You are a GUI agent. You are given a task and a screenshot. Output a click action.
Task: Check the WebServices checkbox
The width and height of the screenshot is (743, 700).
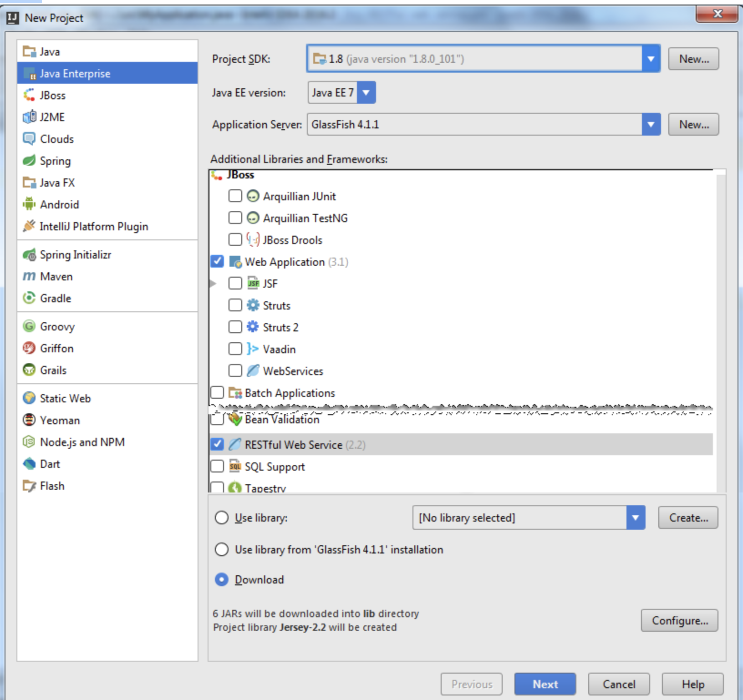[235, 371]
